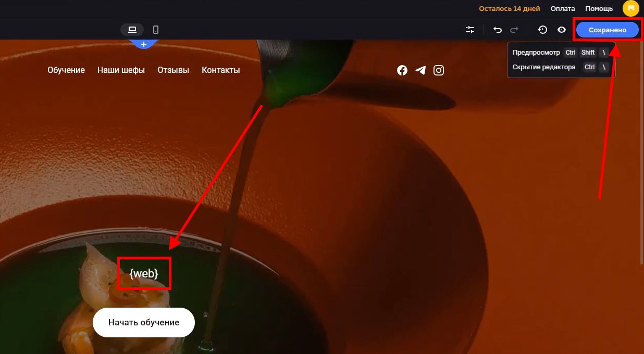644x354 pixels.
Task: Switch to mobile view mode
Action: point(156,30)
